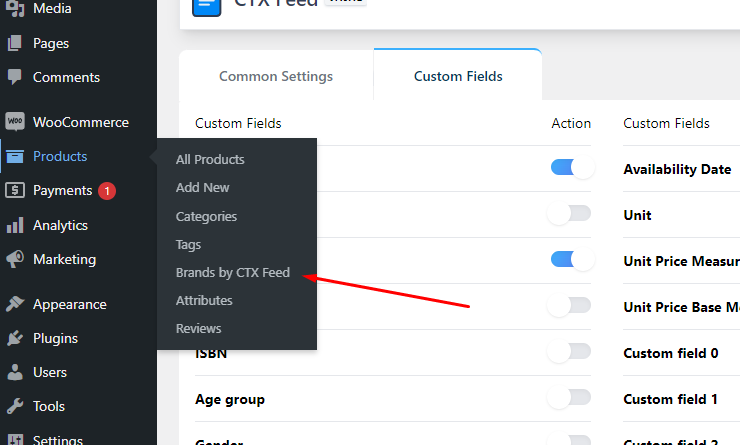
Task: Open All Products from the submenu
Action: pos(210,159)
